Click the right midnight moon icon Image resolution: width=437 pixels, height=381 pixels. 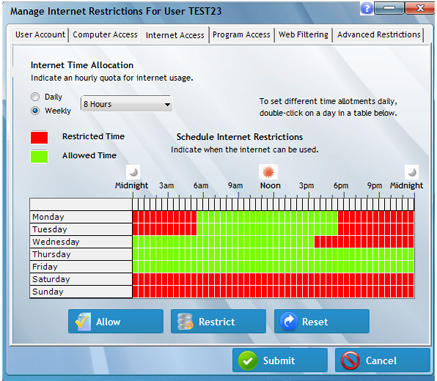point(412,172)
